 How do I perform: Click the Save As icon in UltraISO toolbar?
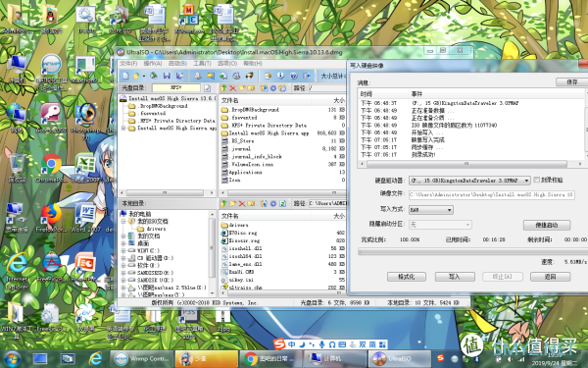pyautogui.click(x=179, y=76)
